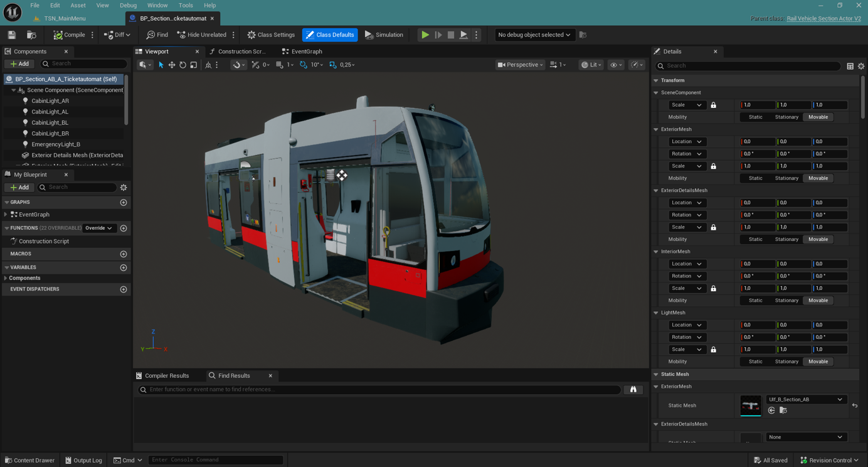Open the Perspective view mode dropdown
This screenshot has height=467, width=868.
click(520, 65)
